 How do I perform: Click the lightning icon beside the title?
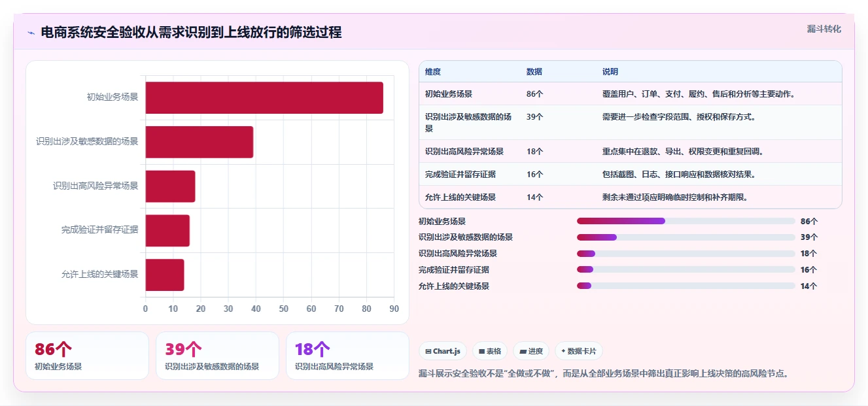click(x=31, y=33)
